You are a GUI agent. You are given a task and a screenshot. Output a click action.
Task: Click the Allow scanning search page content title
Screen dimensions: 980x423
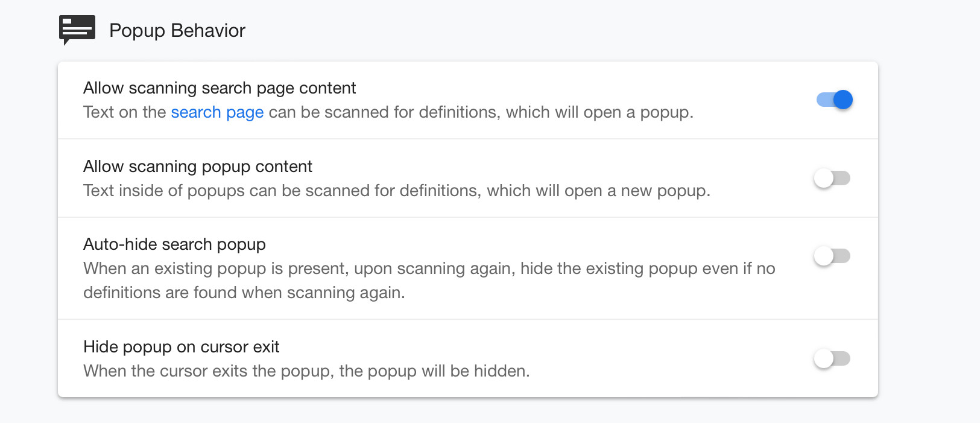tap(220, 88)
